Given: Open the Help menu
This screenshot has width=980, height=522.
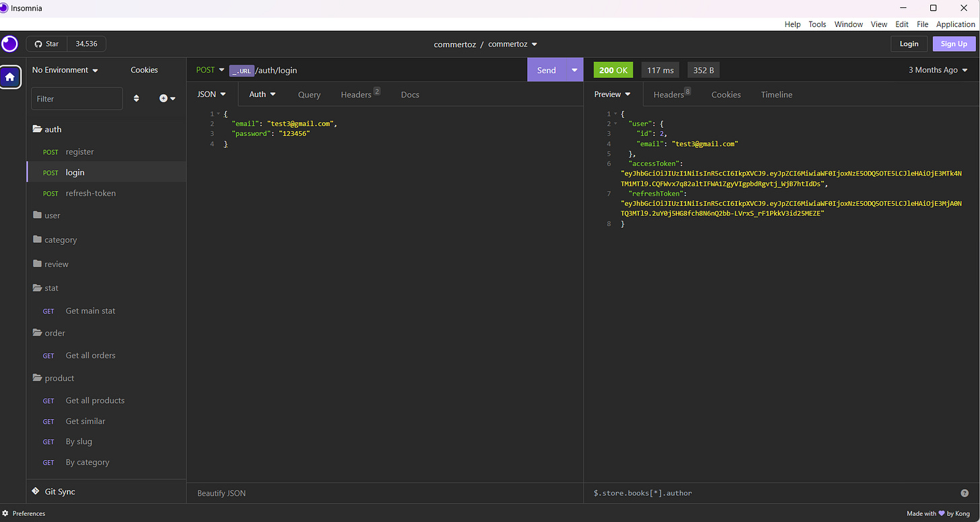Looking at the screenshot, I should pyautogui.click(x=793, y=24).
